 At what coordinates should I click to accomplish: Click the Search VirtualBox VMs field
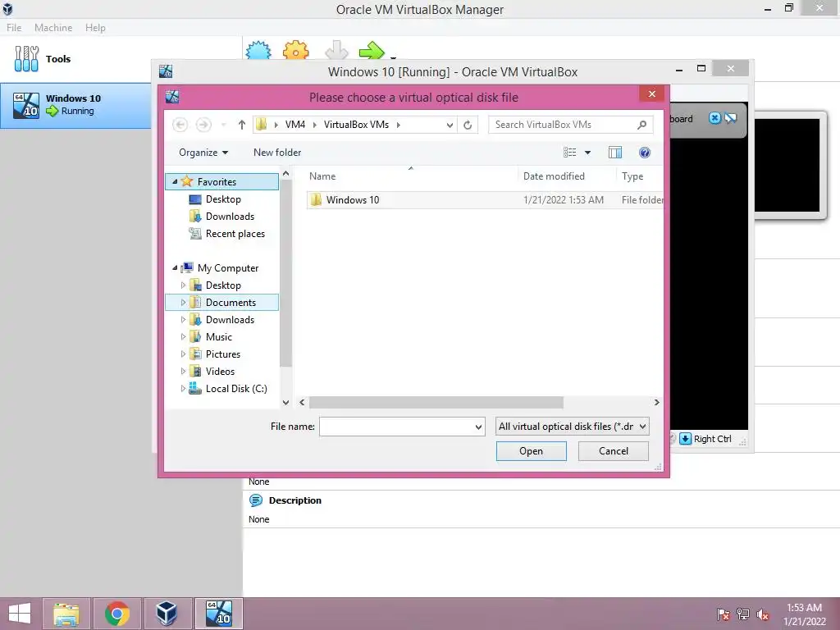pyautogui.click(x=563, y=125)
